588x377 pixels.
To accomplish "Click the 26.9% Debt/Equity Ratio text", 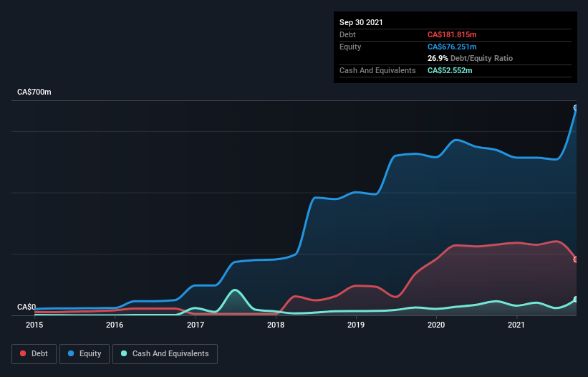I will 470,58.
